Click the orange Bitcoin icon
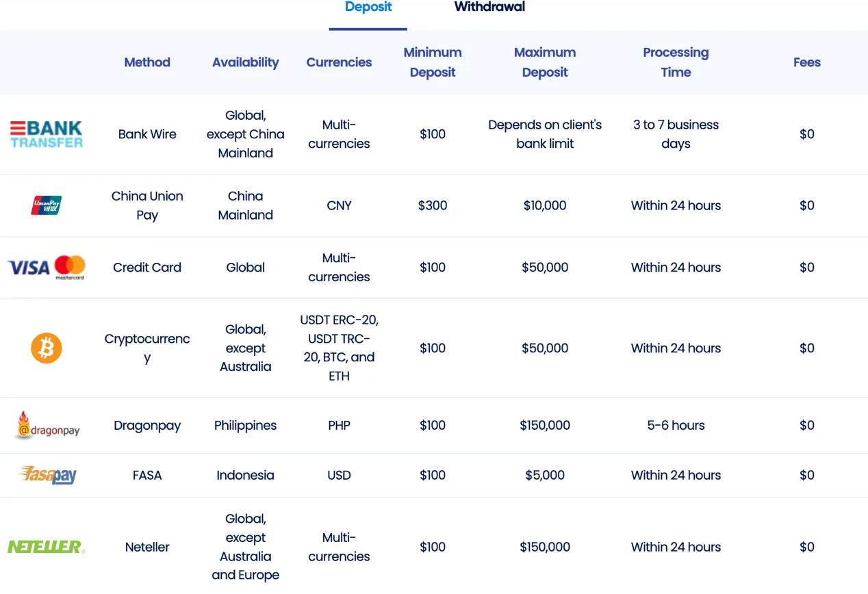Image resolution: width=868 pixels, height=594 pixels. 47,348
